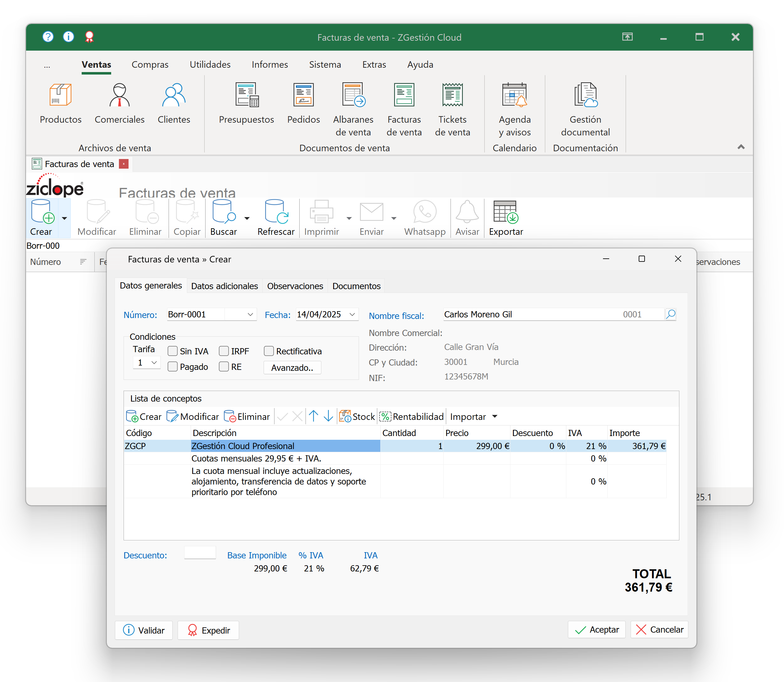Open Stock info for concept
Screen dimensions: 784x682
(x=357, y=416)
